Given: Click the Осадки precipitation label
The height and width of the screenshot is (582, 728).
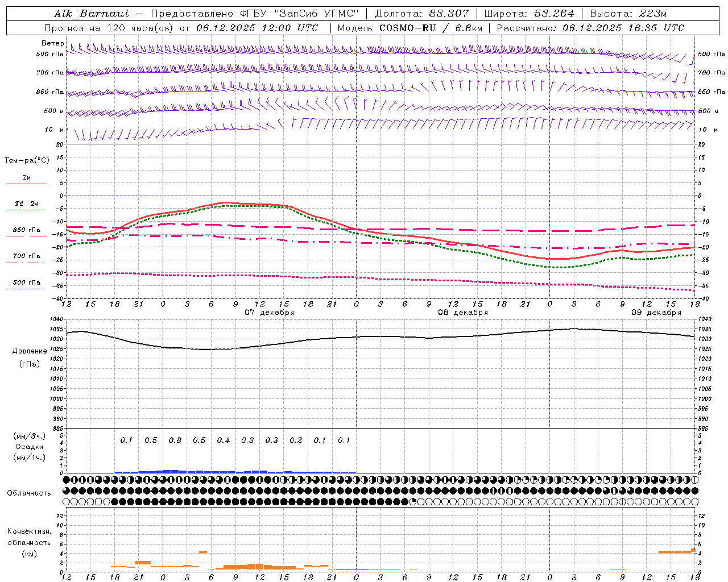Looking at the screenshot, I should tap(30, 447).
